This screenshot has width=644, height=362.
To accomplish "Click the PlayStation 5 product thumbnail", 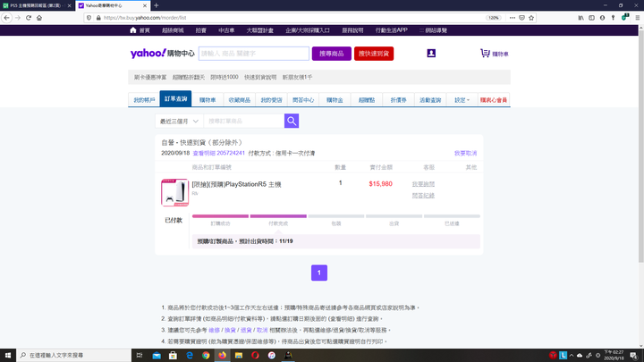I will click(175, 192).
